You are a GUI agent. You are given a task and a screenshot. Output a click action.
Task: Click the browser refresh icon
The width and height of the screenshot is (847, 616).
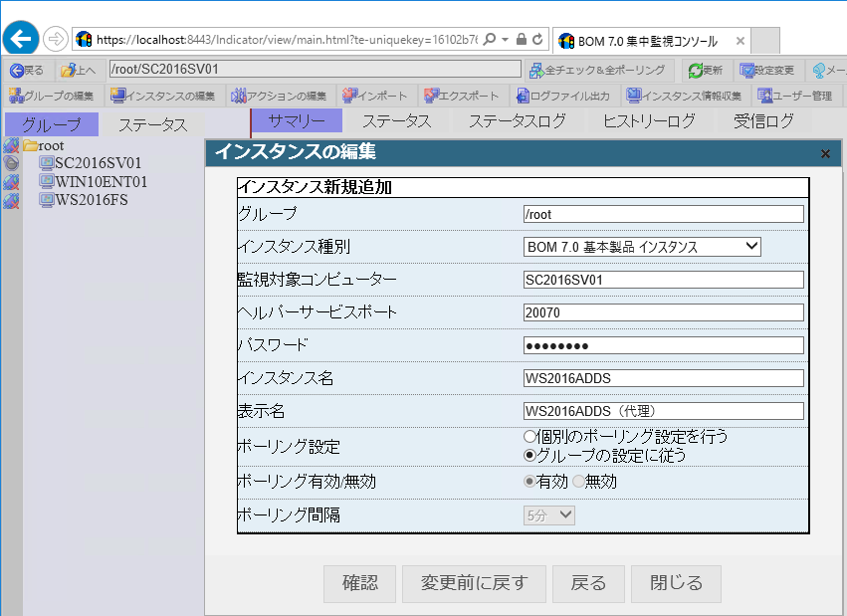[537, 39]
